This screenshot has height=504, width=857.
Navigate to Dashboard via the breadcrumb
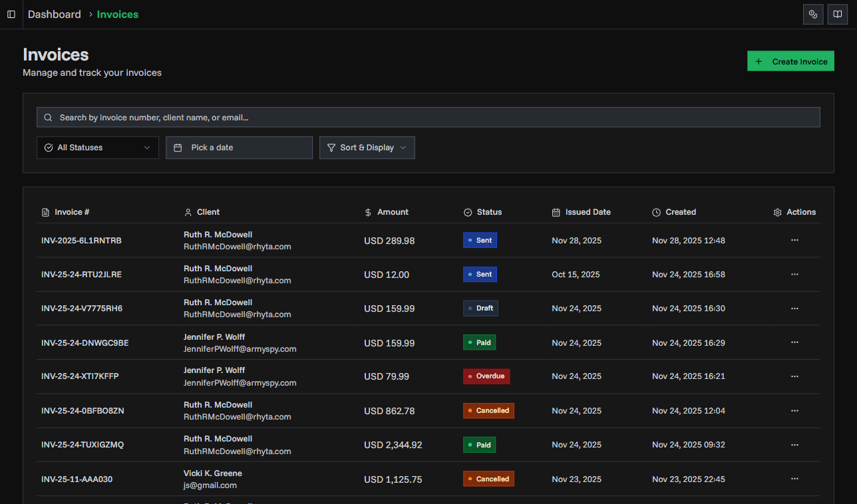point(54,14)
